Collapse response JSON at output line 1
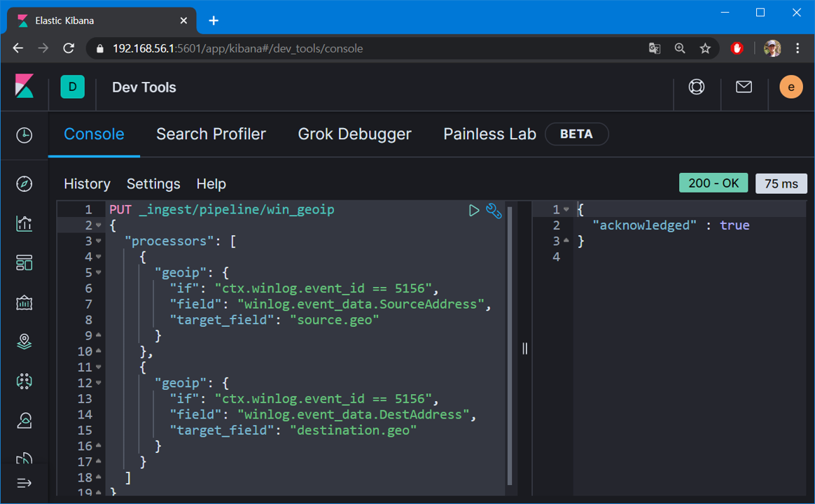Viewport: 815px width, 504px height. click(566, 209)
